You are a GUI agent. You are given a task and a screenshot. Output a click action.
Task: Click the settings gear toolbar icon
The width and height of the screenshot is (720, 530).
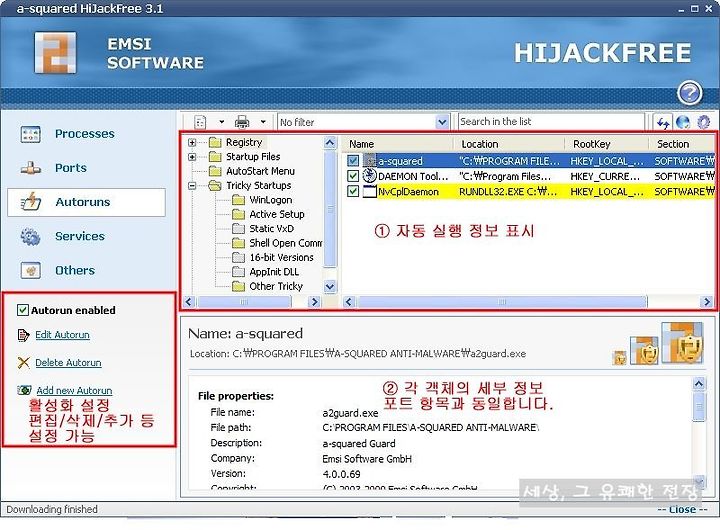[703, 122]
